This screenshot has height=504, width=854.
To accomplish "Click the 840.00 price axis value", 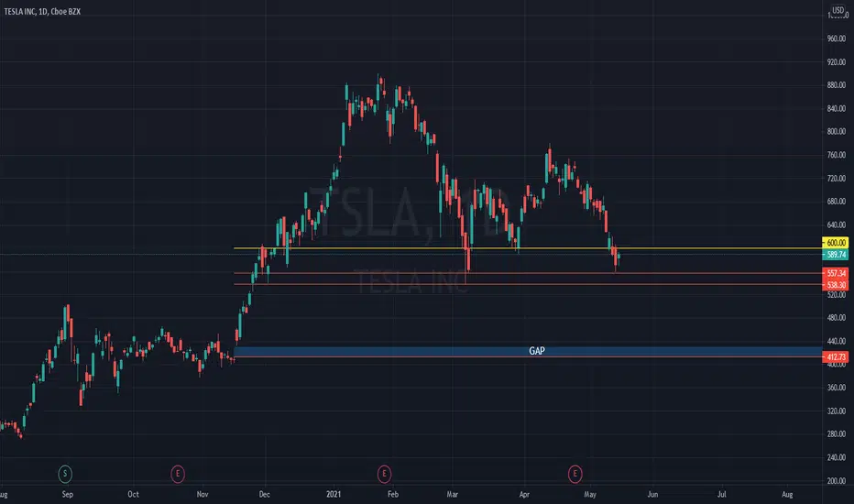I will tap(836, 108).
